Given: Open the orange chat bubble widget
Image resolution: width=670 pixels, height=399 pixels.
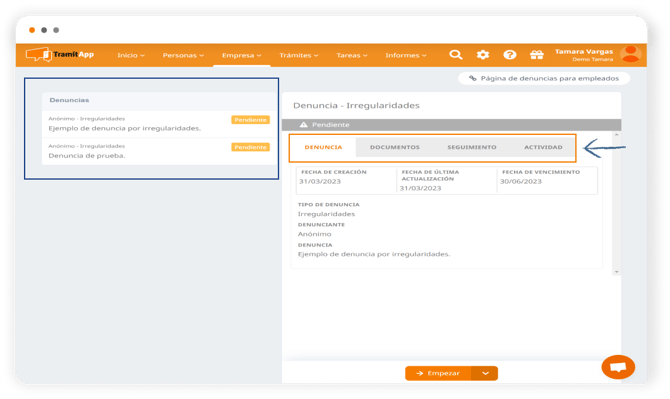Looking at the screenshot, I should [x=618, y=367].
